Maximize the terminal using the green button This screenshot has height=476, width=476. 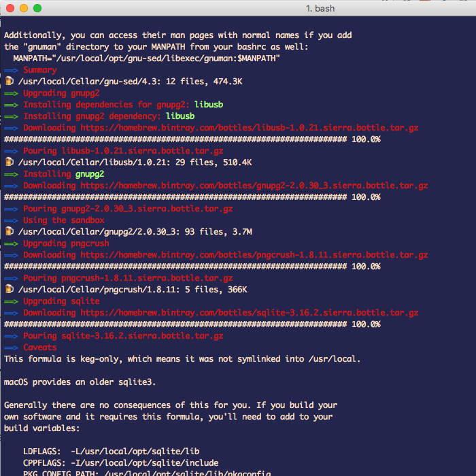click(x=37, y=8)
